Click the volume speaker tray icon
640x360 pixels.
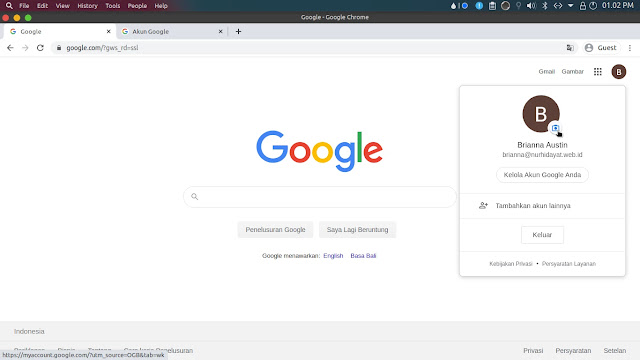point(531,6)
